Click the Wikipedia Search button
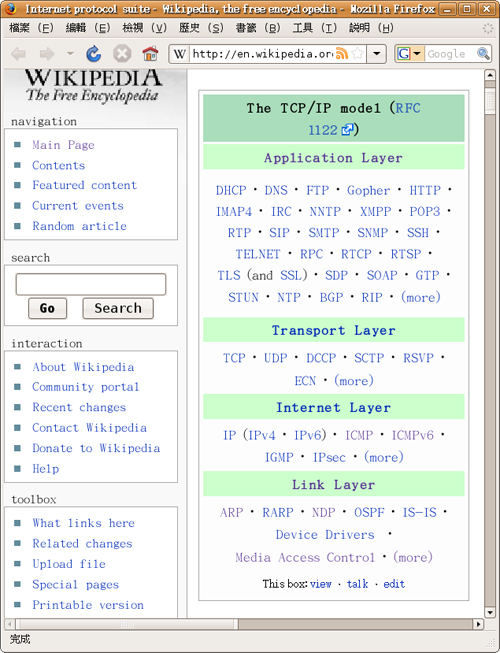Viewport: 500px width, 653px height. [118, 308]
